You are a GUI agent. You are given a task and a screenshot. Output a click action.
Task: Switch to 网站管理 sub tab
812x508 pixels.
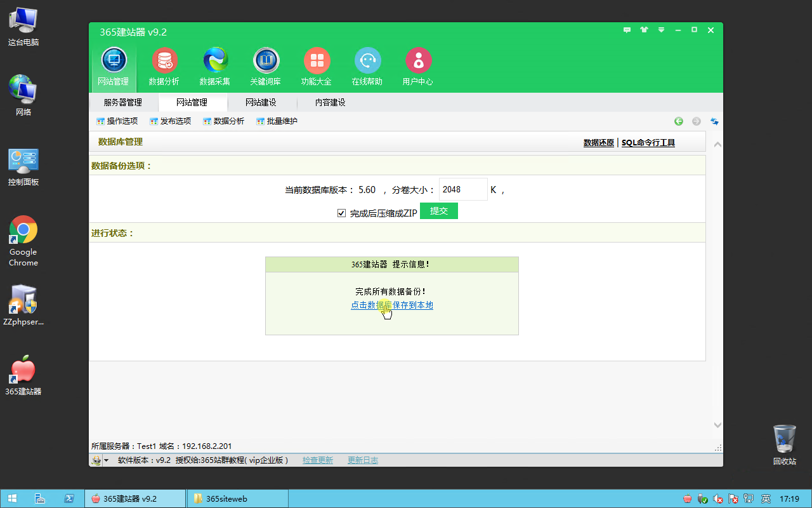point(192,102)
